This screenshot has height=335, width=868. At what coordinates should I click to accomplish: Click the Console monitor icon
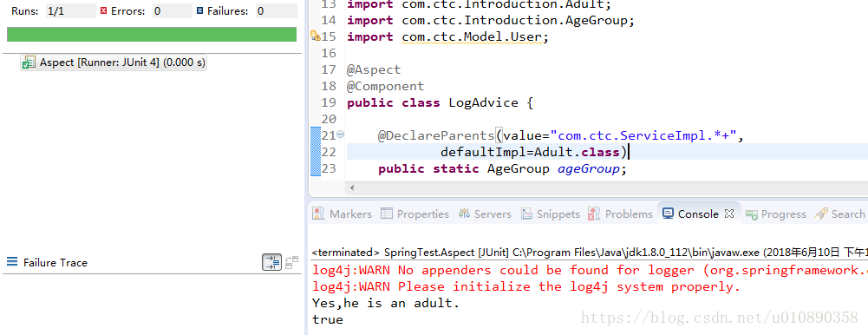click(x=669, y=213)
